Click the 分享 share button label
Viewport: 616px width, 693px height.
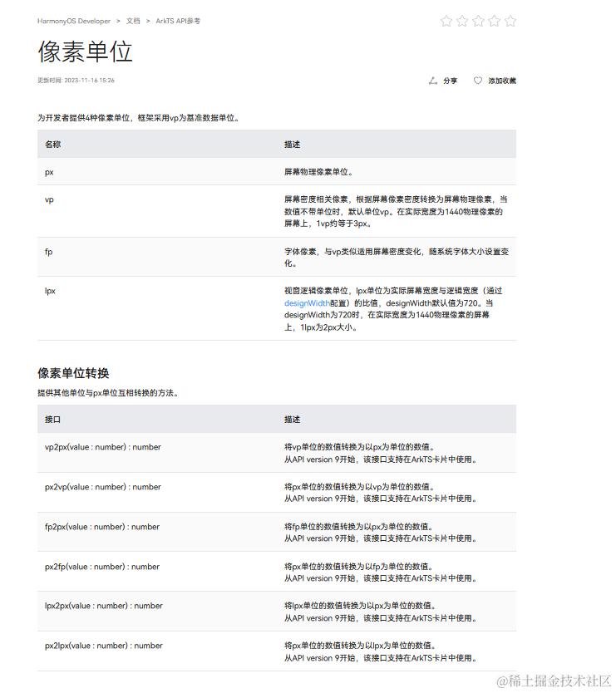pos(451,81)
